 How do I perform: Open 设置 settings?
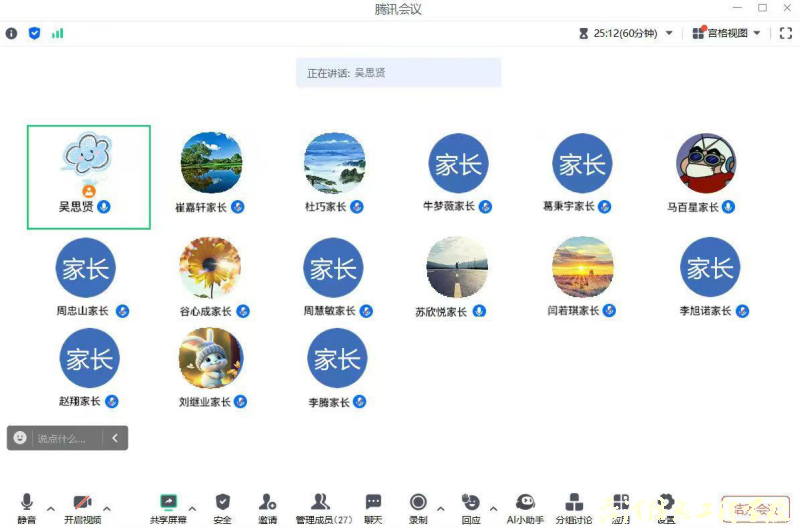tap(666, 508)
